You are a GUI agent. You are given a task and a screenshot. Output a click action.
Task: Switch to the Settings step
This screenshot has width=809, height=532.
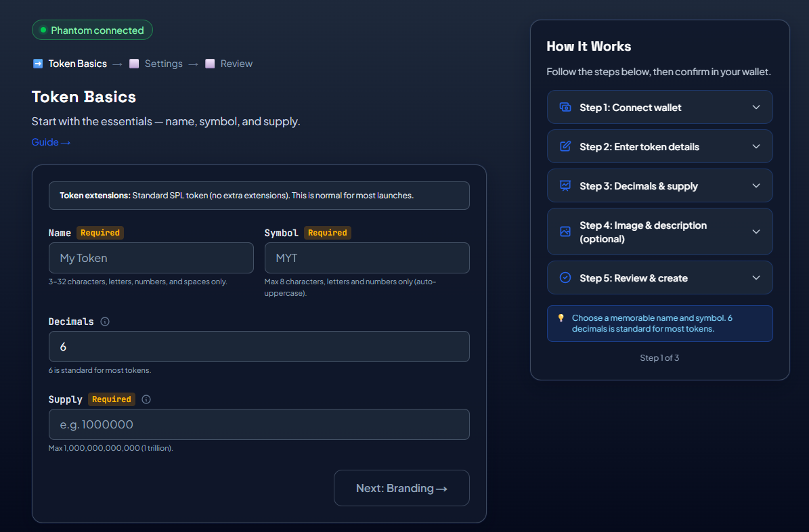click(163, 63)
